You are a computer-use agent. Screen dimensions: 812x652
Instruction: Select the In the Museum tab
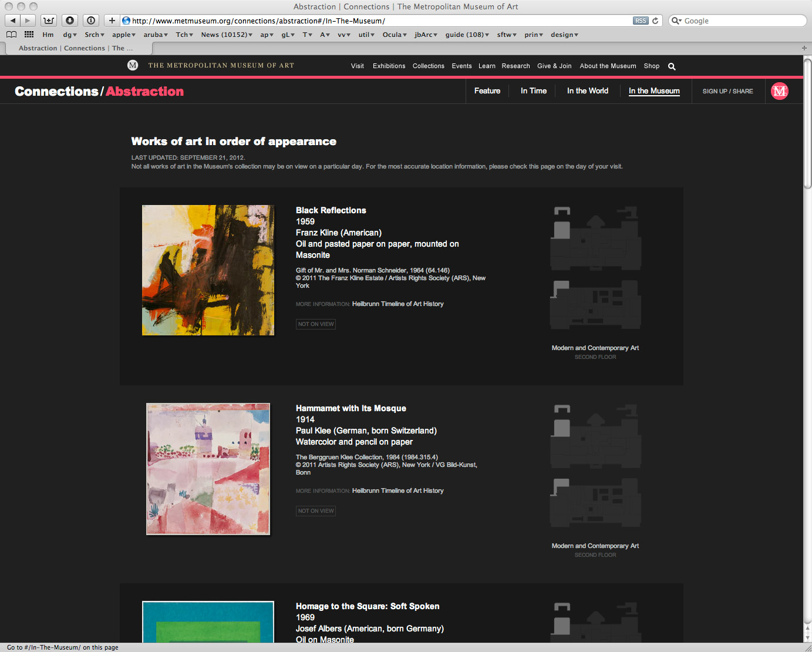point(654,91)
